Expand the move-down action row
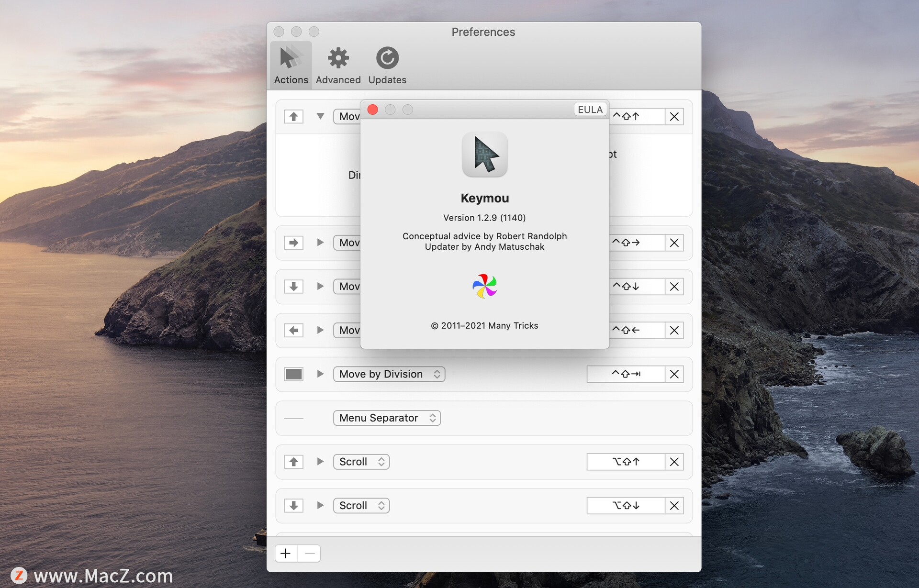This screenshot has width=919, height=588. coord(320,286)
